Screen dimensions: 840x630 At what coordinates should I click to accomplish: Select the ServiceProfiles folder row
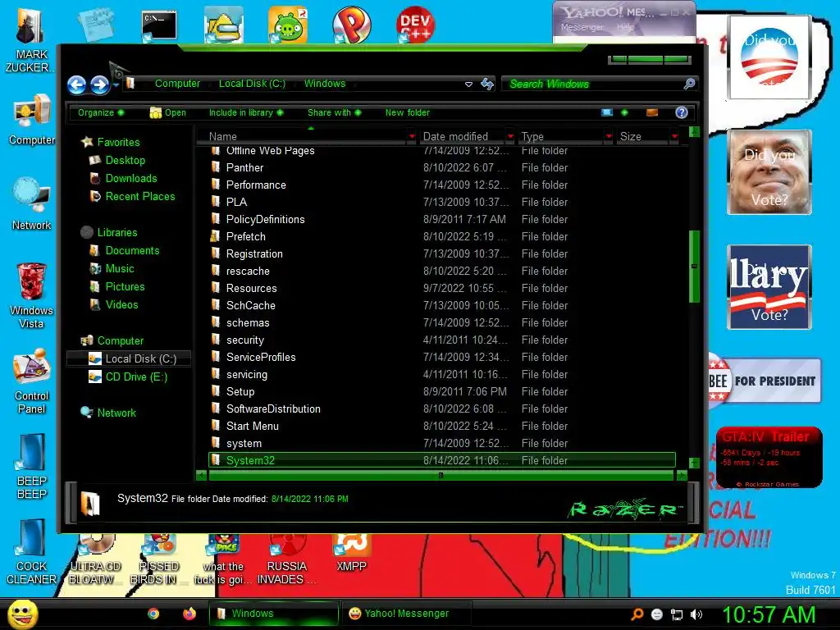point(442,358)
